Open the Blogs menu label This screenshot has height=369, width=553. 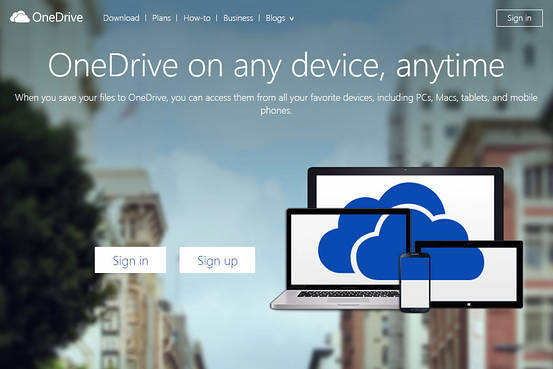[275, 18]
